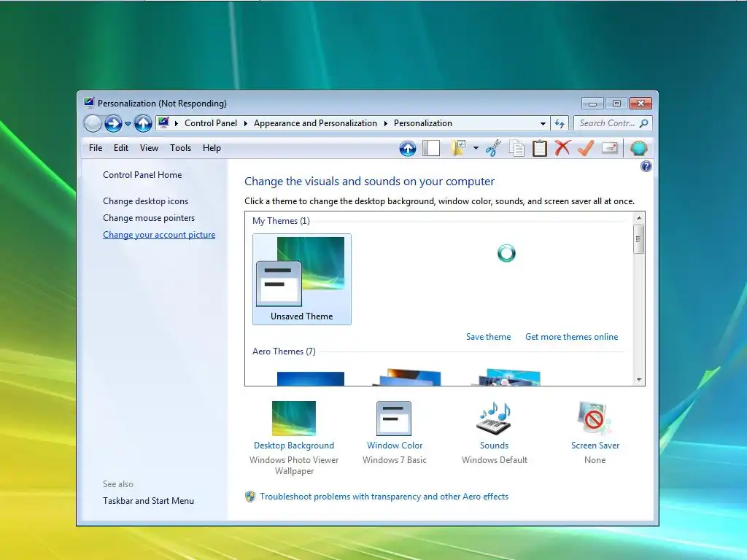Click the Aero Themes (7) header
Screen dimensions: 747x560
(284, 351)
